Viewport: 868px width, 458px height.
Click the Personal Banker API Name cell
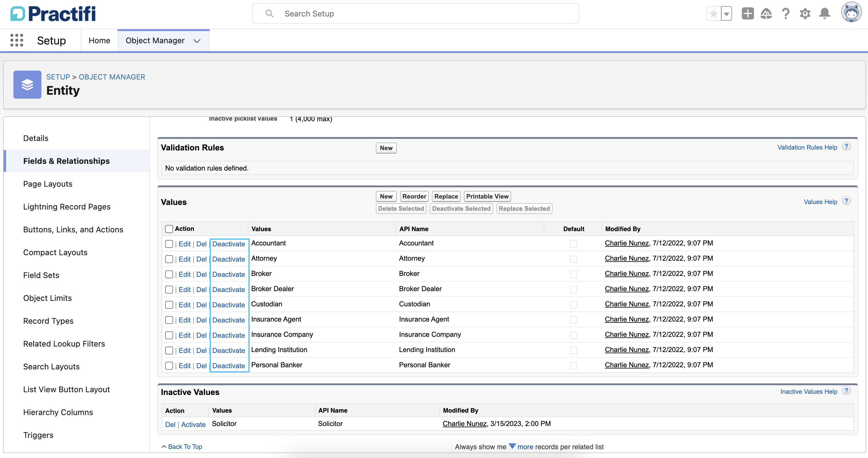coord(425,365)
